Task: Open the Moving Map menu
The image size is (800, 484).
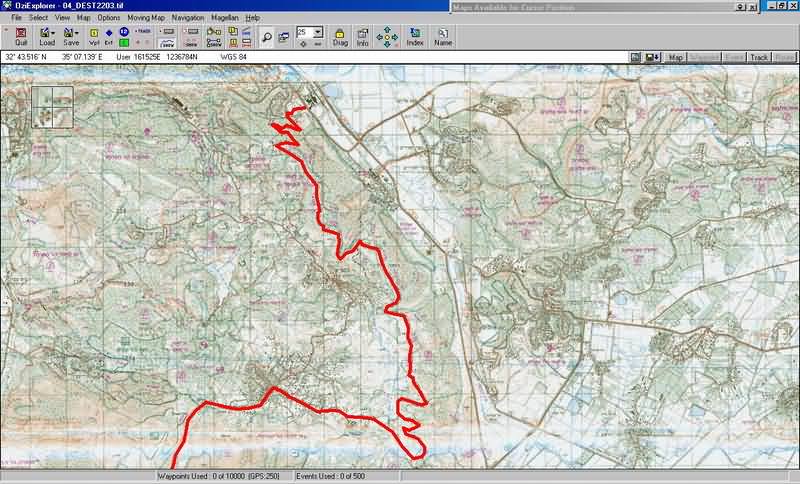Action: (x=145, y=18)
